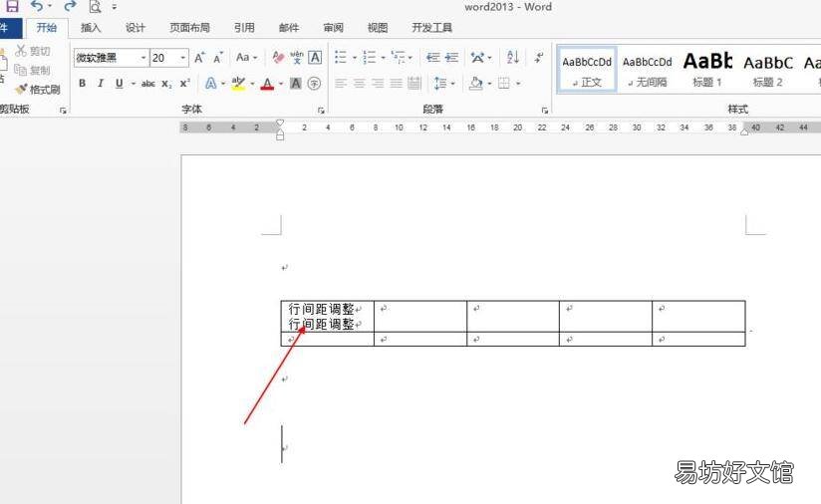Open the Print Preview icon in quick access
The image size is (821, 504).
point(95,7)
